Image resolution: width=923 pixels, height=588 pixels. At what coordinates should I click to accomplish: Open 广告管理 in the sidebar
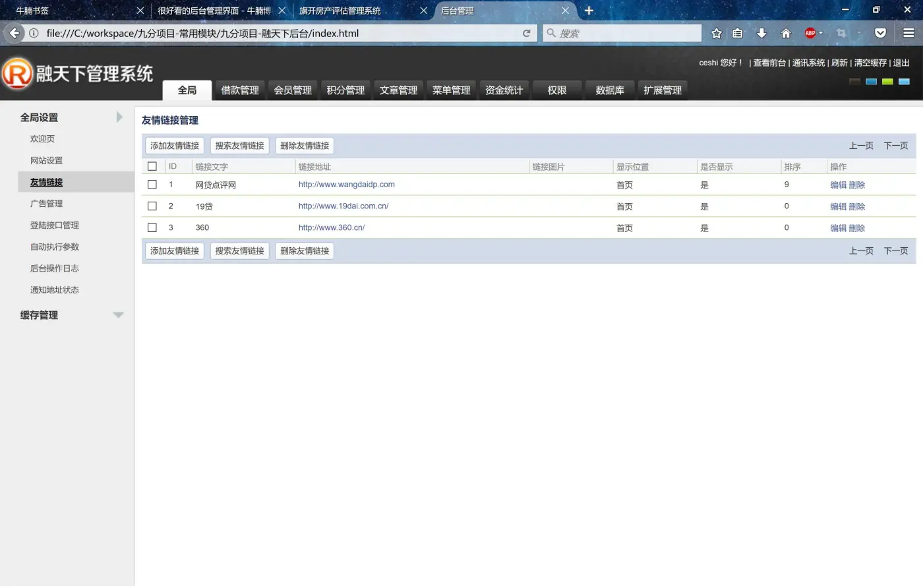tap(46, 204)
